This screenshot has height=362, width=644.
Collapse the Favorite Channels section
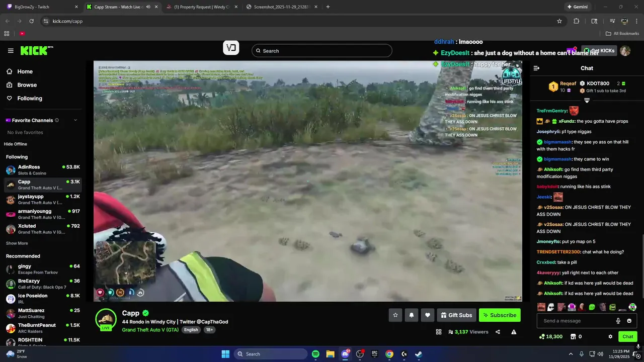[x=75, y=120]
